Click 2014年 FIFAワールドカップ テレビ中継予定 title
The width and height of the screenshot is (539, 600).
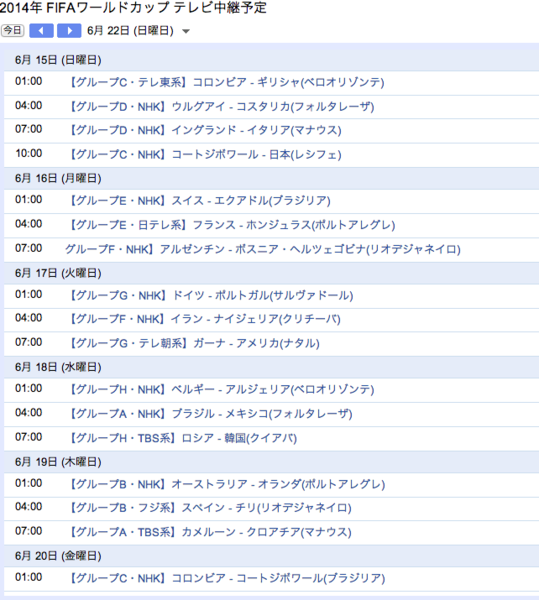click(133, 8)
